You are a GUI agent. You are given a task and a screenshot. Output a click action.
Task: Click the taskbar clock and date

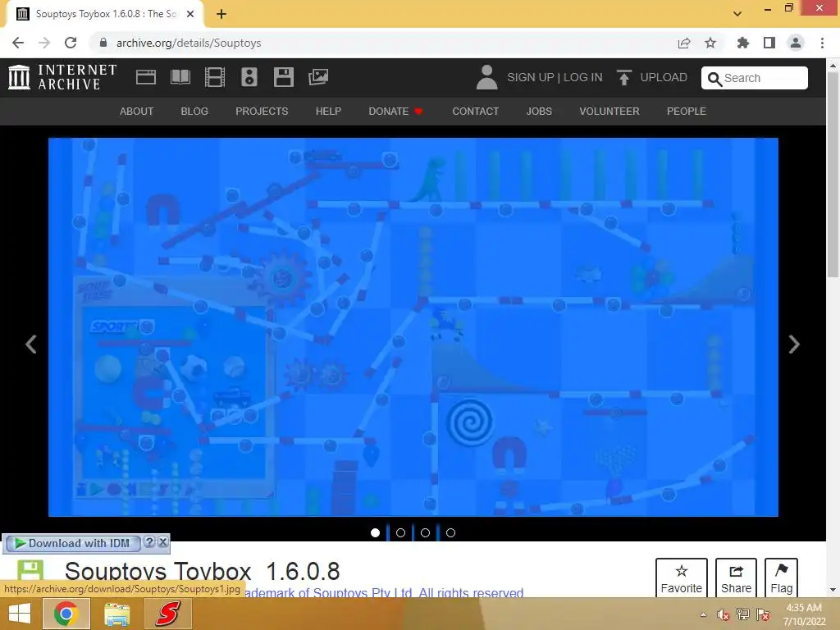tap(804, 614)
